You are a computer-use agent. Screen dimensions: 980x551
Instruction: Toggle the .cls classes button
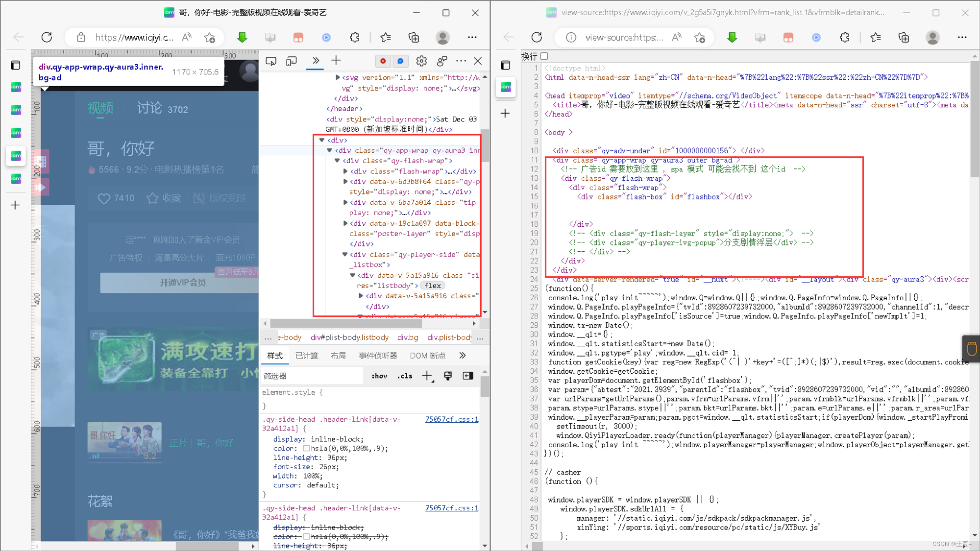tap(405, 376)
